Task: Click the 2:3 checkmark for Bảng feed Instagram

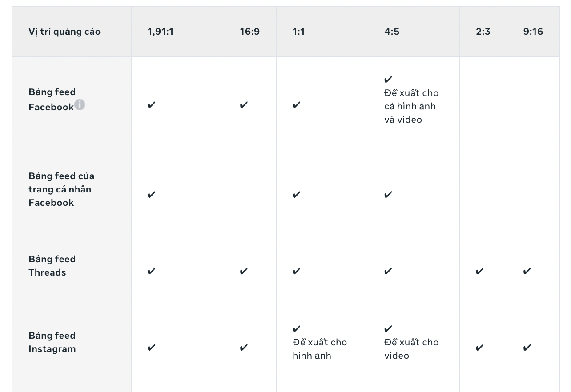Action: (x=479, y=348)
